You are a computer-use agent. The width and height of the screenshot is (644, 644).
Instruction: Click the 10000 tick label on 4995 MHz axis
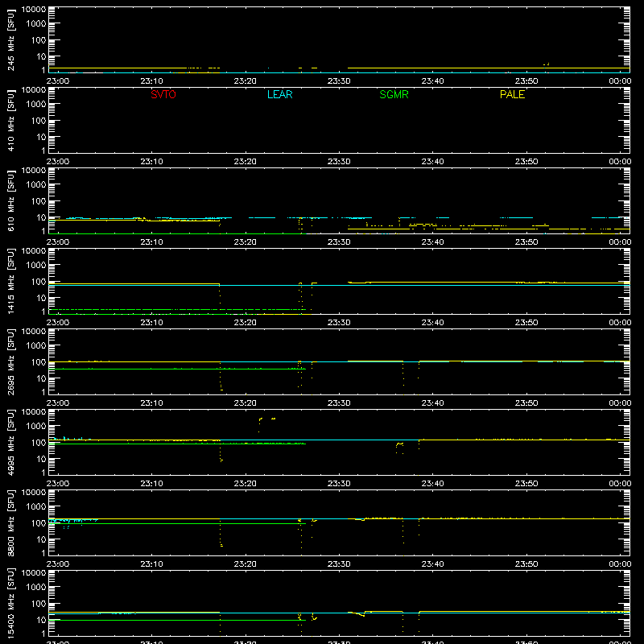click(x=34, y=412)
